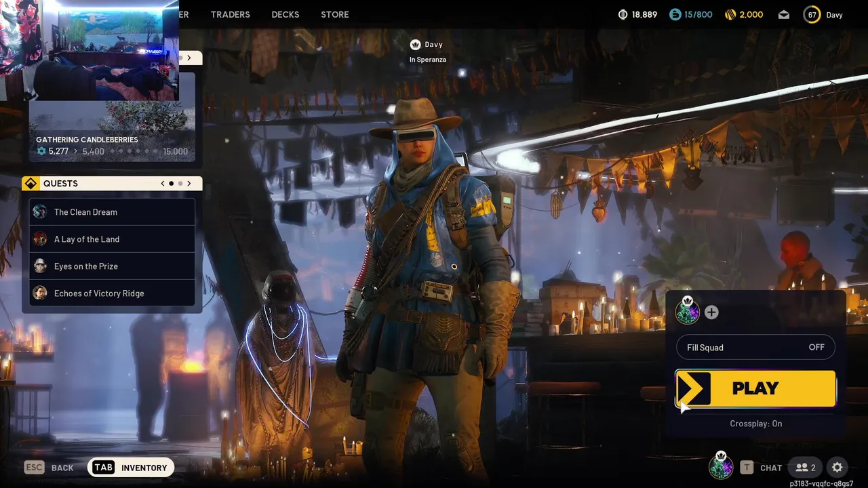The width and height of the screenshot is (868, 488).
Task: Click the crown icon above the character
Action: (x=416, y=45)
